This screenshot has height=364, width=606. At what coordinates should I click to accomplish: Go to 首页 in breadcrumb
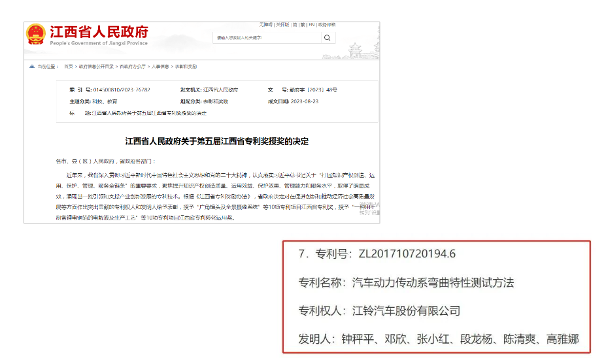[x=69, y=67]
